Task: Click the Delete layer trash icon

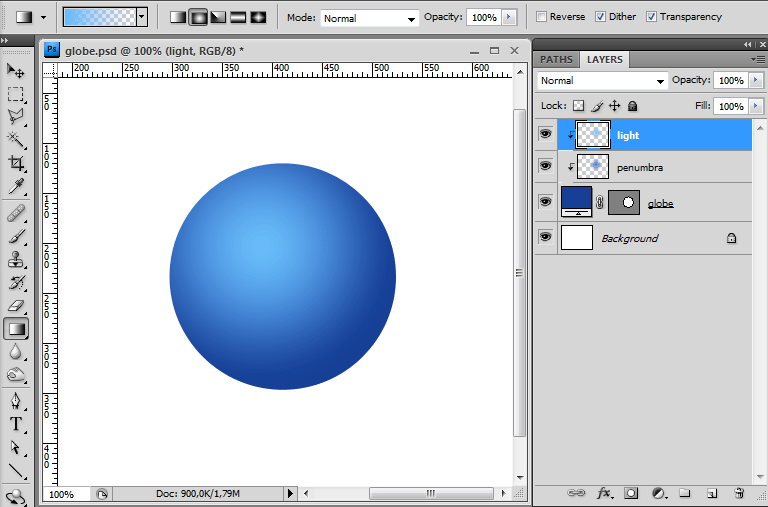Action: pos(739,493)
